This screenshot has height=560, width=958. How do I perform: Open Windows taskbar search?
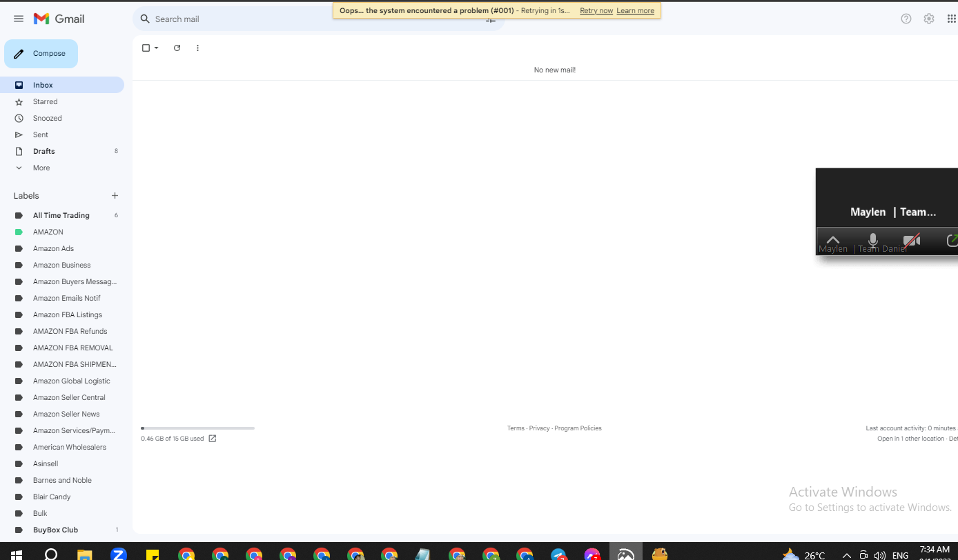[x=50, y=554]
